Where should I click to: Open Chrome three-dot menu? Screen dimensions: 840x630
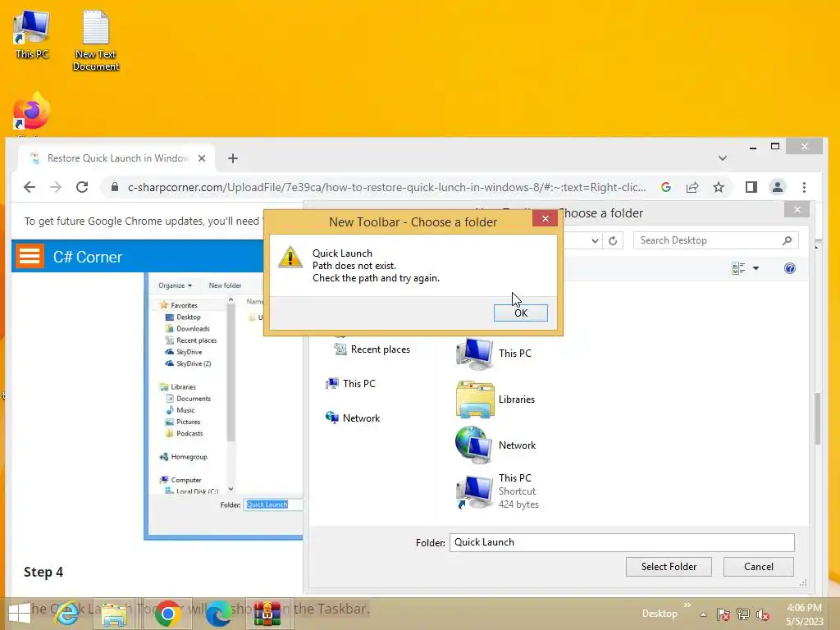click(x=804, y=187)
